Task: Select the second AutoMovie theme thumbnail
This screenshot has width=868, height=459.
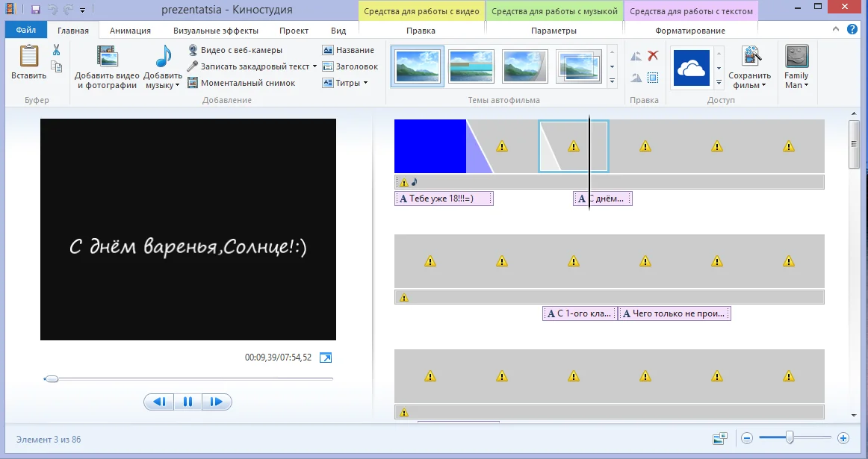Action: pos(471,66)
